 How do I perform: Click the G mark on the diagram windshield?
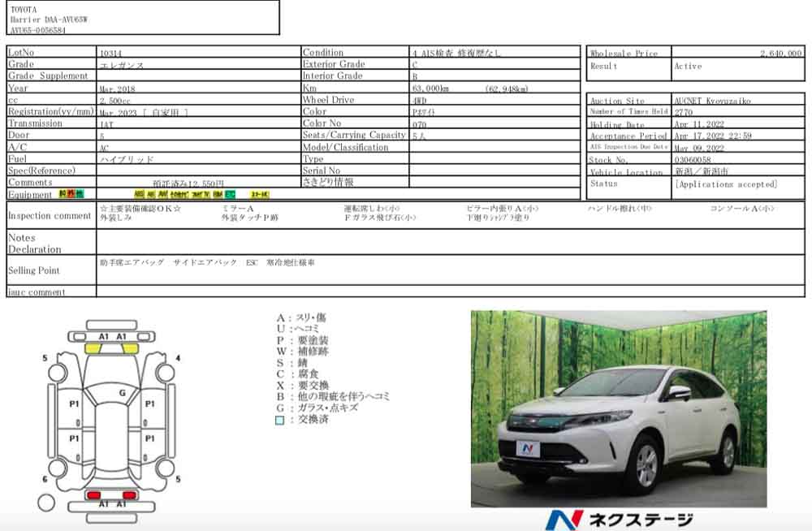click(123, 393)
